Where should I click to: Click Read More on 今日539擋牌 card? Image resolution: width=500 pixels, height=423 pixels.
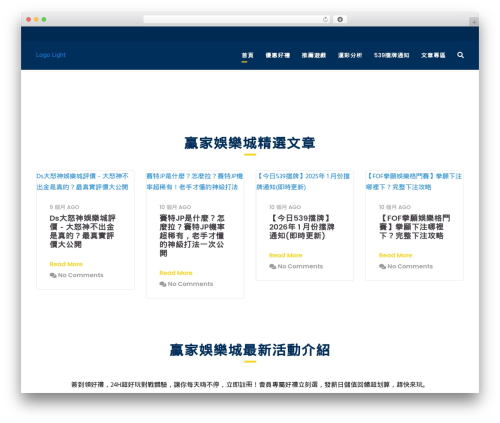pyautogui.click(x=286, y=255)
